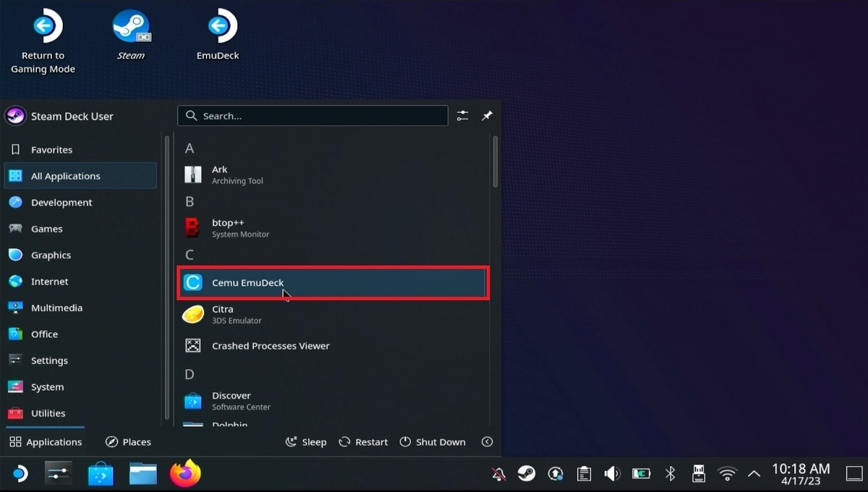Viewport: 868px width, 492px height.
Task: Open the Settings category
Action: (80, 360)
